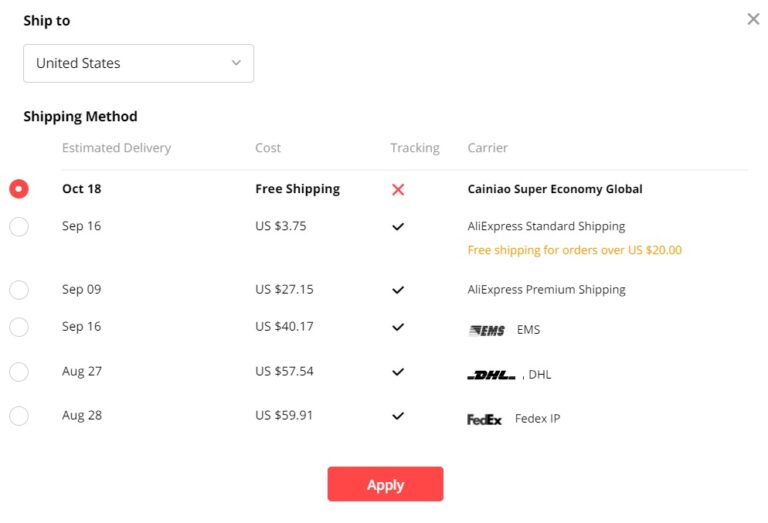Click the Fedex IP tracking checkmark
The height and width of the screenshot is (523, 768).
398,416
